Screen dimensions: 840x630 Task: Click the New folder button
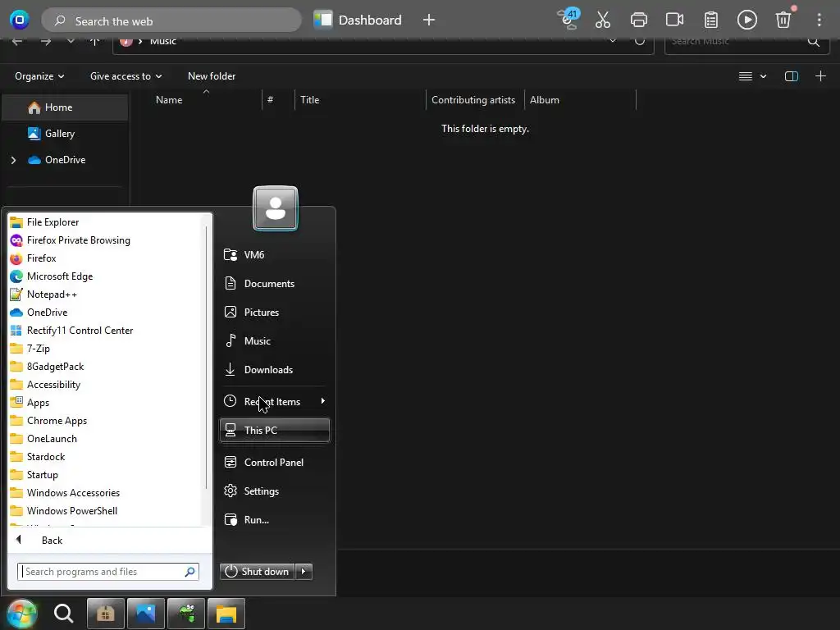click(x=212, y=76)
